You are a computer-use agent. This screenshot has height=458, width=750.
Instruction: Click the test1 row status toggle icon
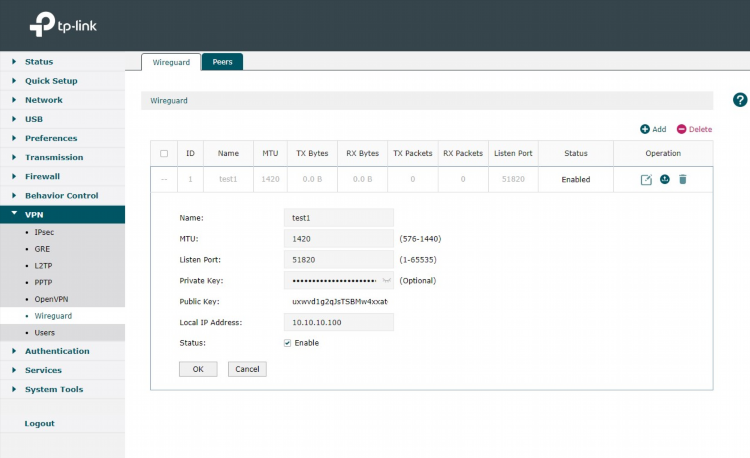click(664, 179)
